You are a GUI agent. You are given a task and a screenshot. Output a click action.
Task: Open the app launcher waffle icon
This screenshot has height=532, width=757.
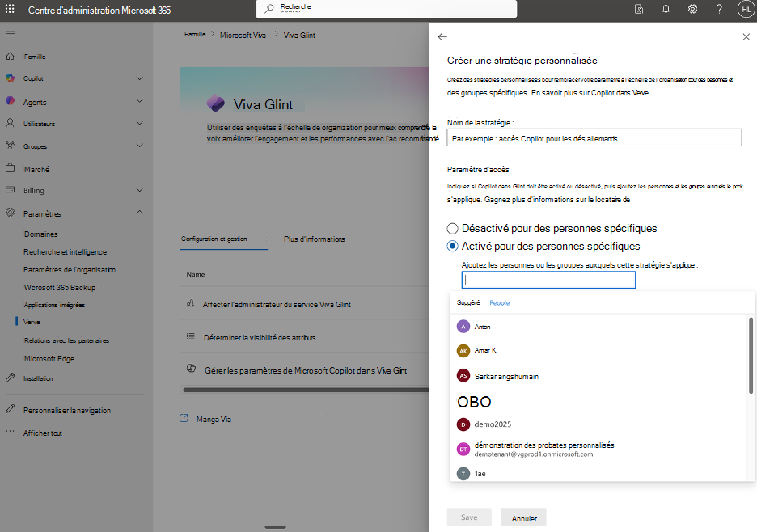coord(10,9)
